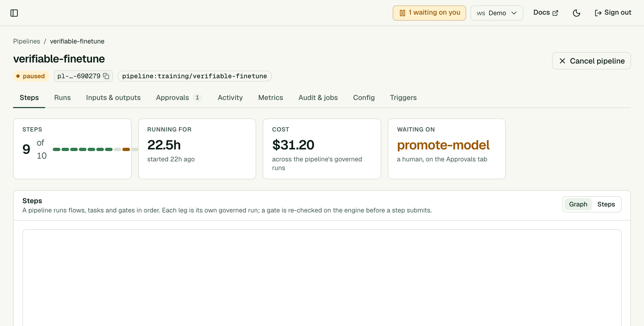Click the paused status badge

click(x=31, y=76)
